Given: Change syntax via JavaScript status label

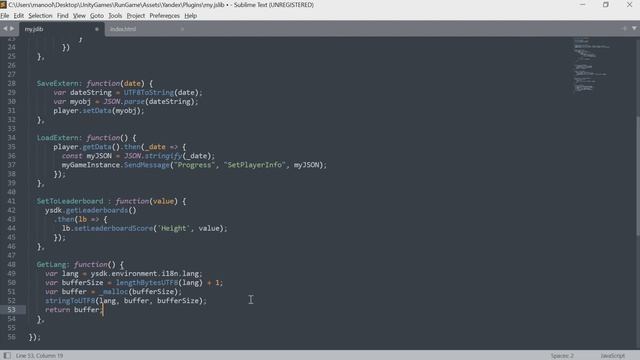Looking at the screenshot, I should tap(612, 356).
